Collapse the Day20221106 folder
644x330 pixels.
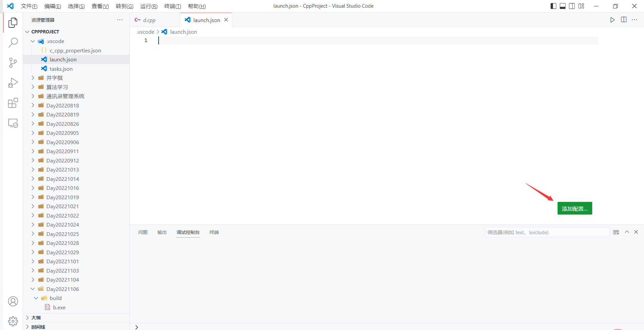click(x=76, y=289)
